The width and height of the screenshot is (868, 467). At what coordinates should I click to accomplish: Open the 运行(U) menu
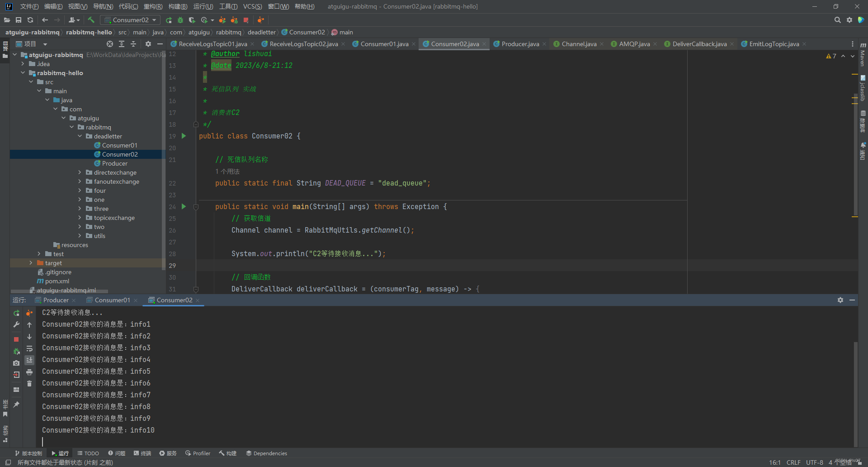(x=203, y=6)
